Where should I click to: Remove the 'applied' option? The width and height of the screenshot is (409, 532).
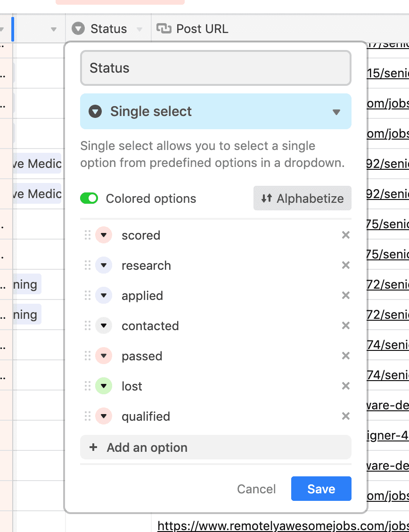(346, 296)
